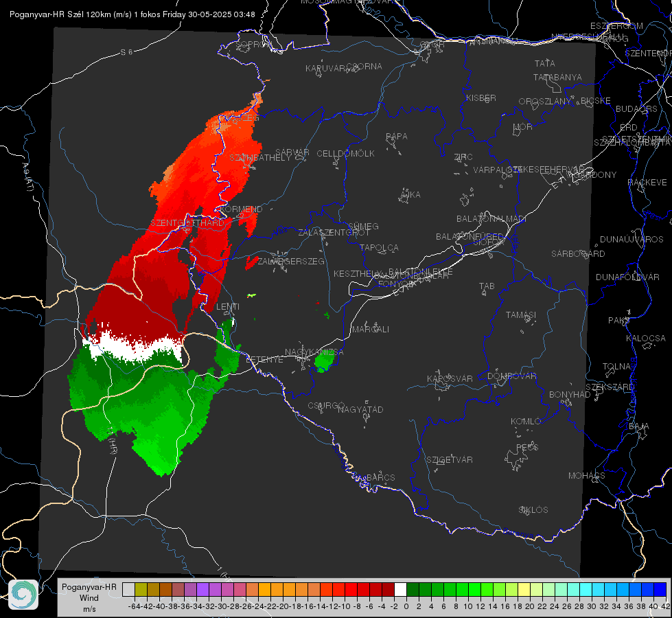This screenshot has height=618, width=672.
Task: Click the TATA city label
Action: click(545, 63)
